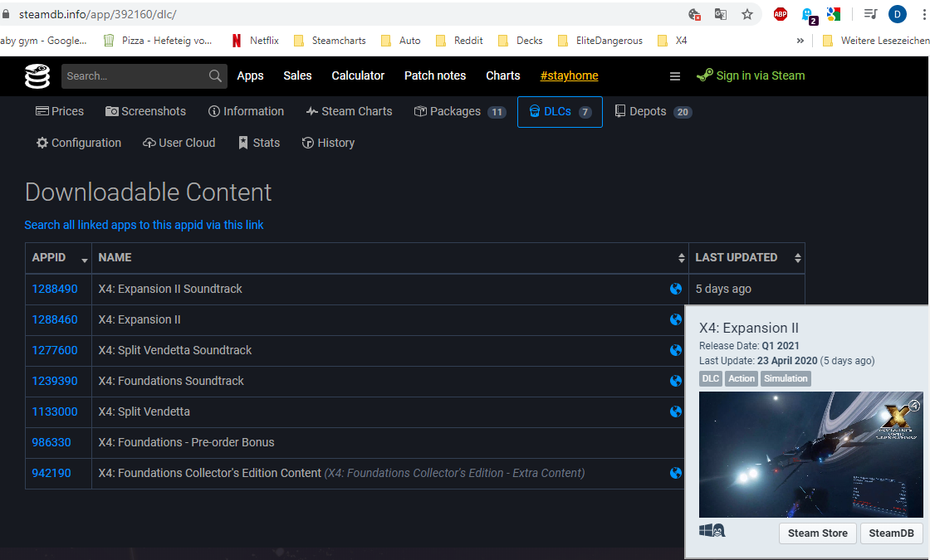Open the Auto bookmark folder
Image resolution: width=930 pixels, height=560 pixels.
[401, 41]
